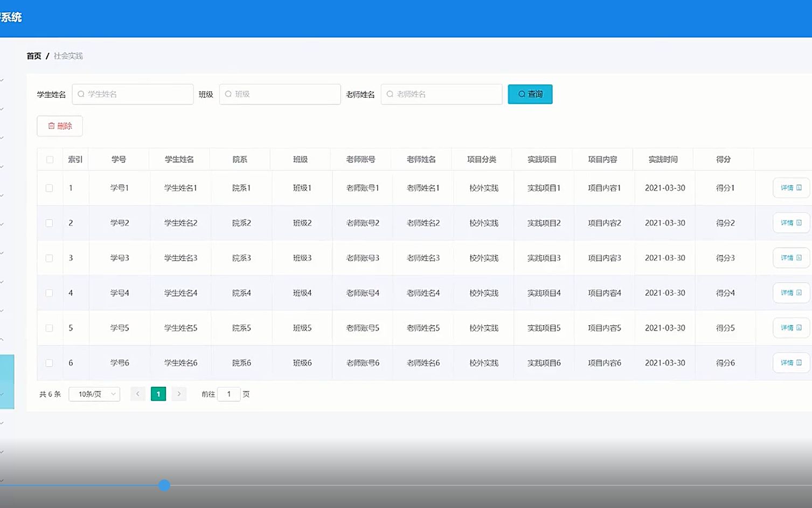Check the checkbox for row 学号5
Viewport: 812px width, 508px height.
tap(49, 328)
